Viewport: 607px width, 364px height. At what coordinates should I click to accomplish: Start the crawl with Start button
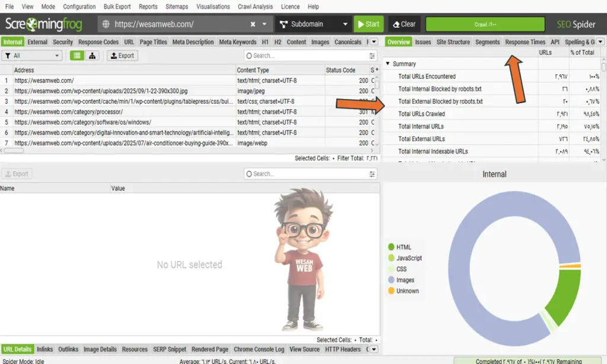point(368,24)
